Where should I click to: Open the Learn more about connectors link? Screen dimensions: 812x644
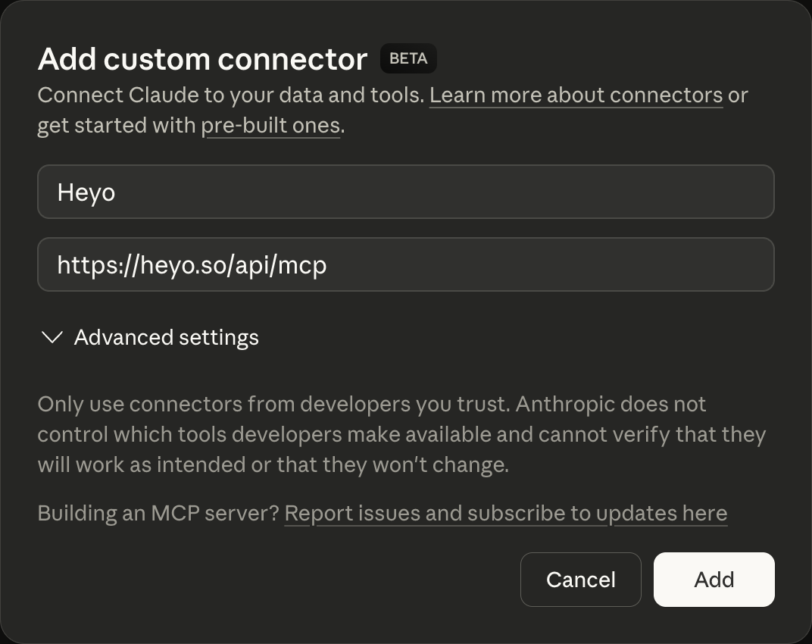tap(576, 95)
